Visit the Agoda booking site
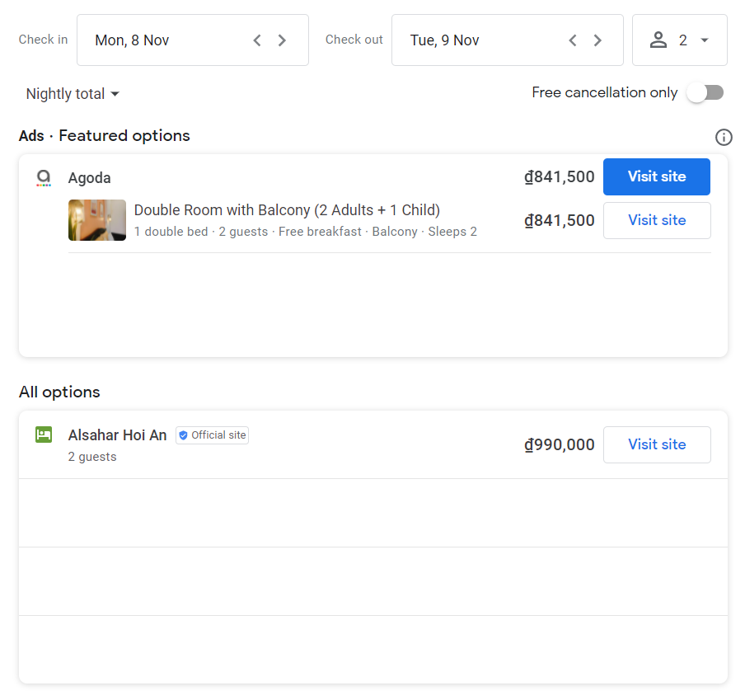The image size is (745, 700). (x=656, y=176)
